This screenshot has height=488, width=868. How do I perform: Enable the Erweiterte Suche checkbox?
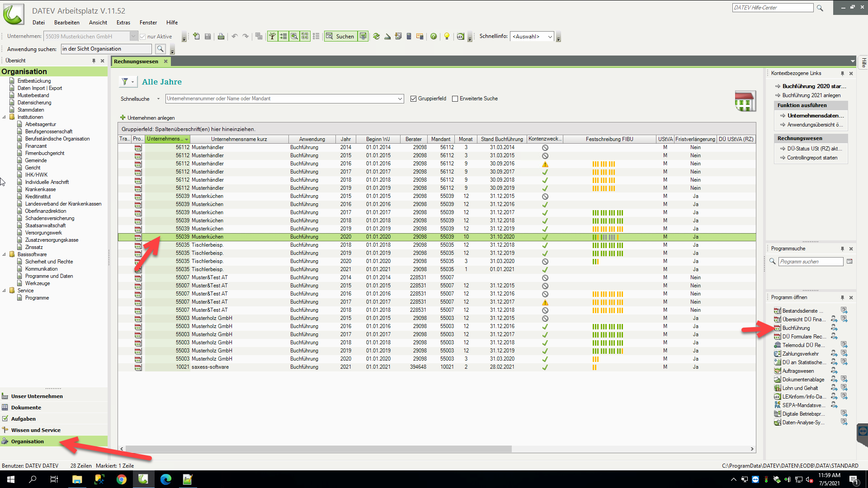pyautogui.click(x=455, y=99)
